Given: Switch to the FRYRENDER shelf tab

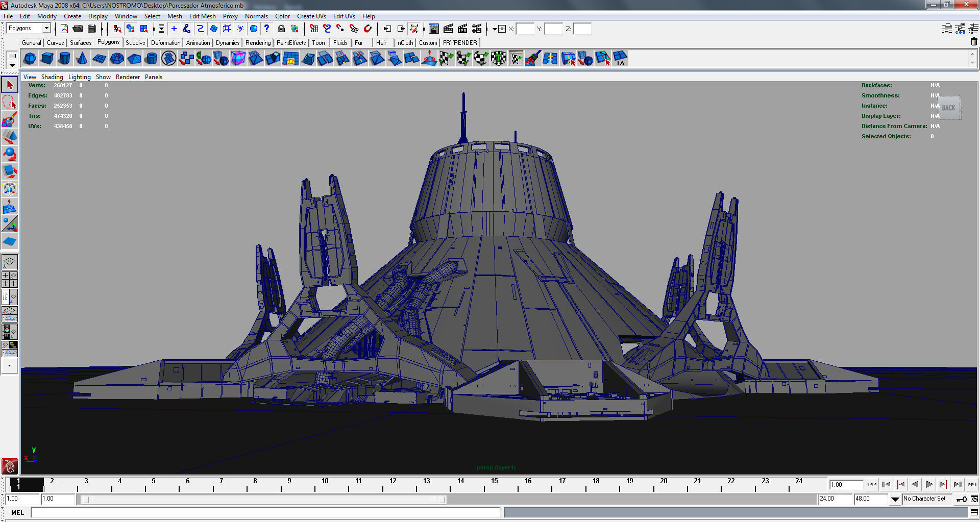Looking at the screenshot, I should click(x=460, y=43).
